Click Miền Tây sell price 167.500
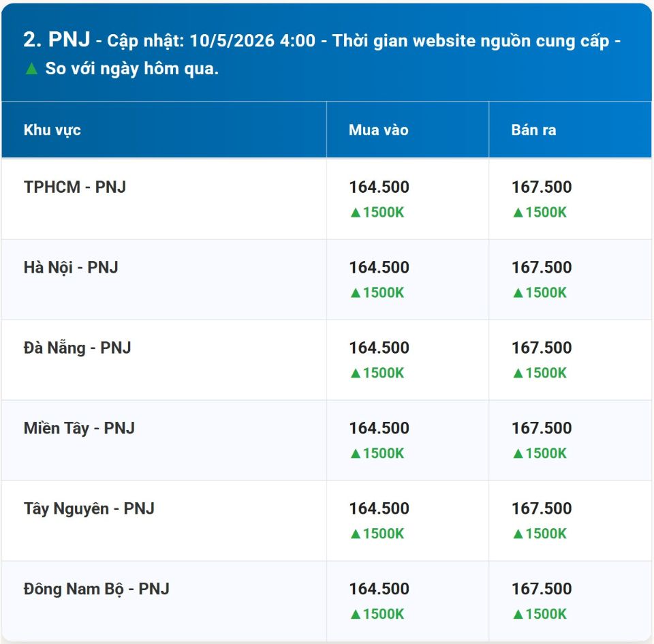Viewport: 654px width, 644px height. [542, 429]
